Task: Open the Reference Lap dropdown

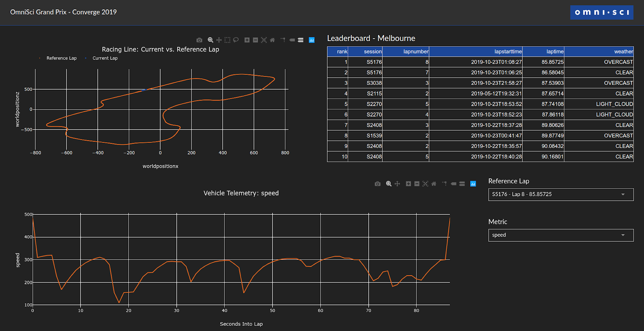Action: pos(561,194)
